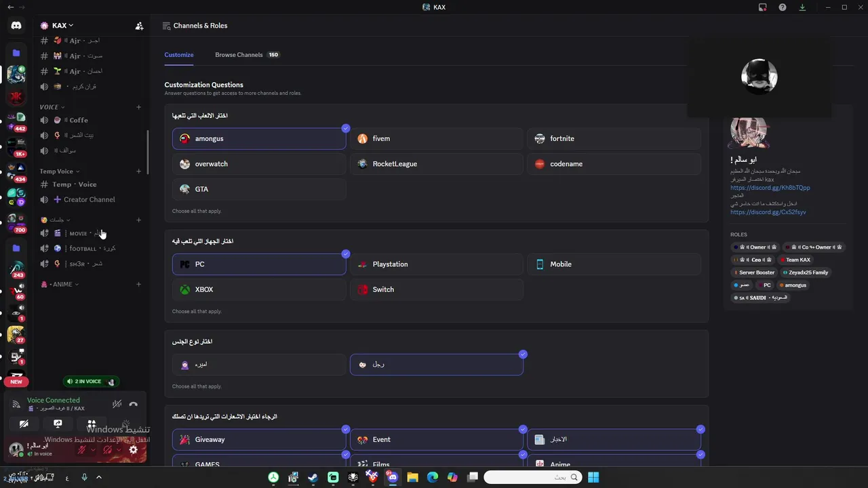Toggle noise suppression waveform icon
868x488 pixels.
117,405
